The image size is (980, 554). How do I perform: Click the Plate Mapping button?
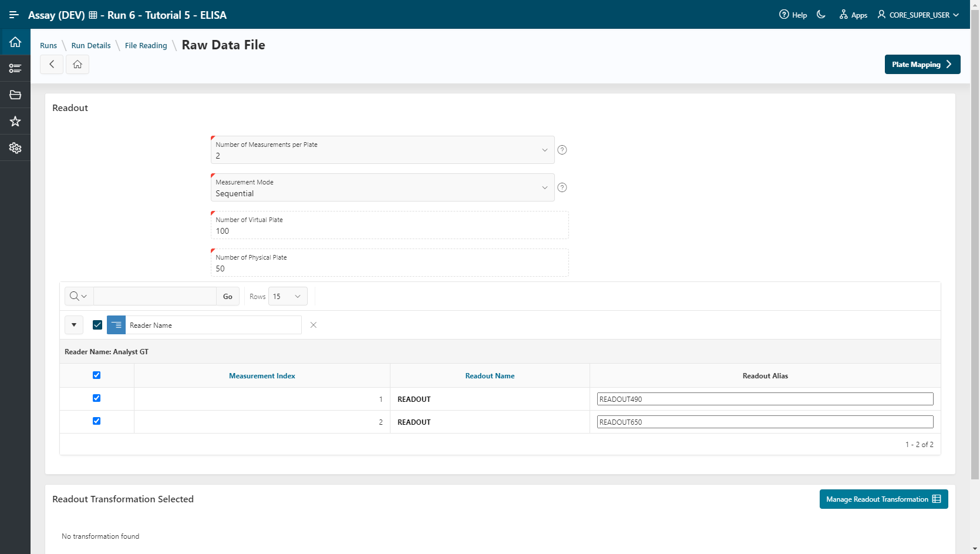tap(922, 65)
